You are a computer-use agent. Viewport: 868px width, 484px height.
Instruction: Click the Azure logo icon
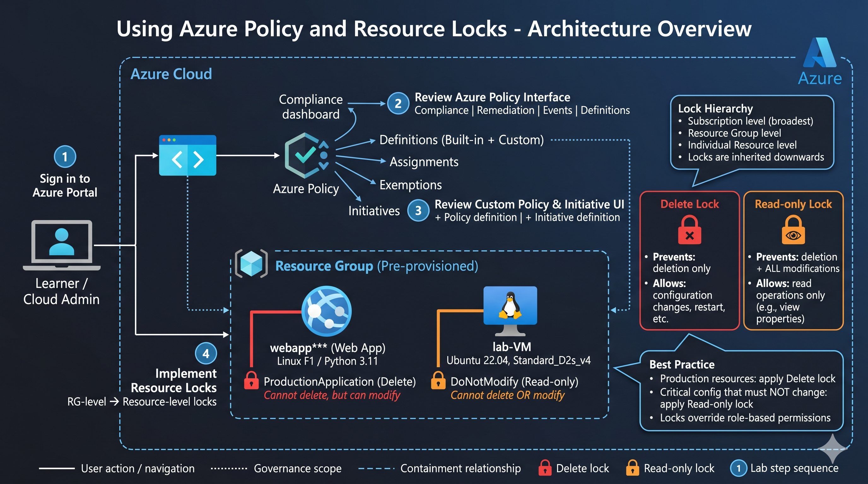click(819, 53)
